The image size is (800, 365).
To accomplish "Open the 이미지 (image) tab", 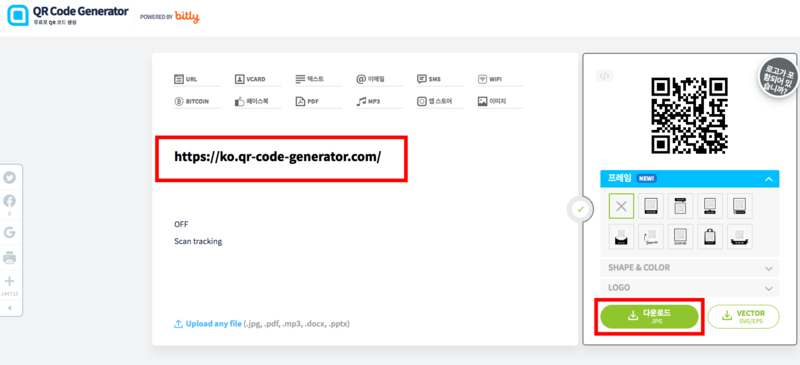I will (x=500, y=102).
